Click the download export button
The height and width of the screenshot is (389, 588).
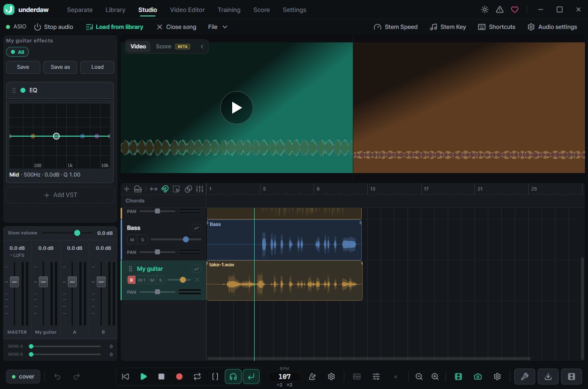548,377
